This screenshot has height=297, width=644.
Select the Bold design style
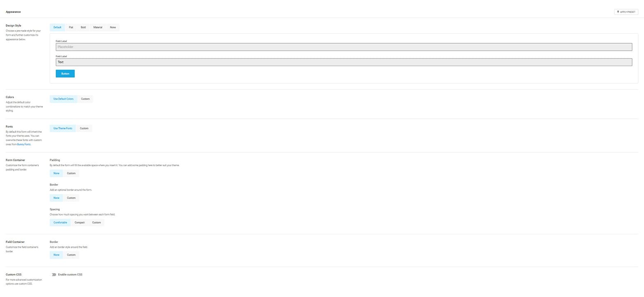83,27
